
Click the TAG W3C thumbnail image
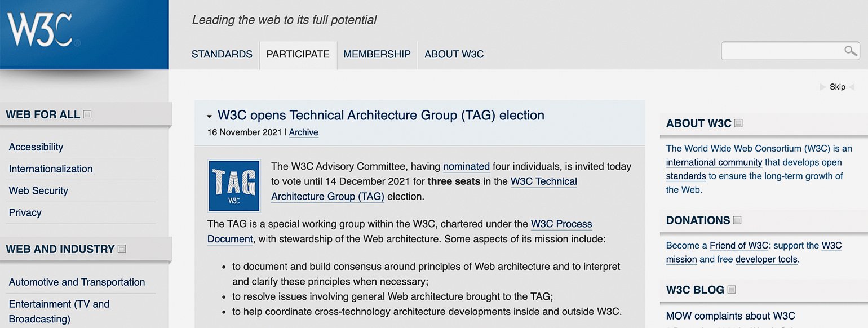coord(234,186)
